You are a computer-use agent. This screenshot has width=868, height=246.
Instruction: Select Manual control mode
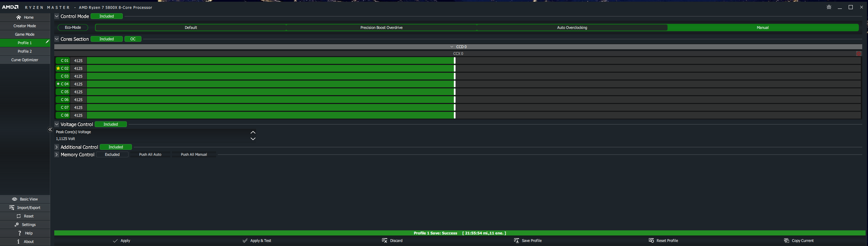pyautogui.click(x=763, y=28)
